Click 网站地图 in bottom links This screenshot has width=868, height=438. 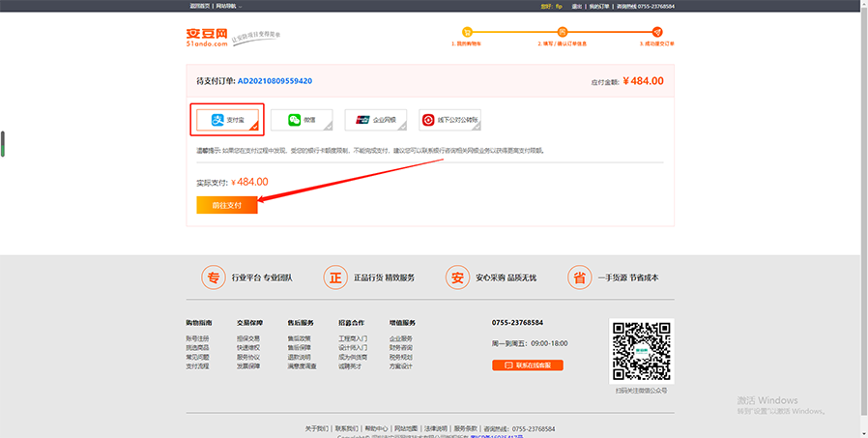click(406, 428)
